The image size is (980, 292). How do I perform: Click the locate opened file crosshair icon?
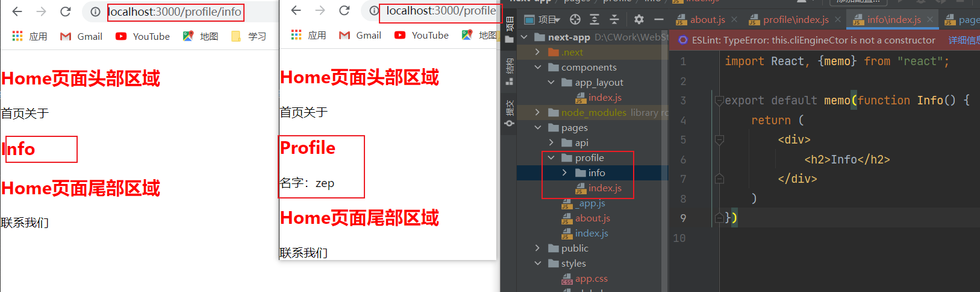tap(575, 19)
